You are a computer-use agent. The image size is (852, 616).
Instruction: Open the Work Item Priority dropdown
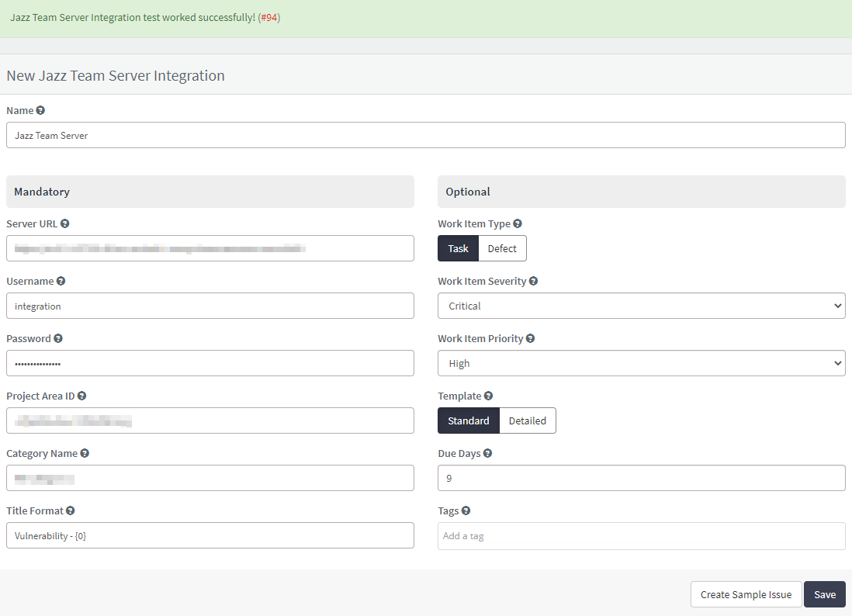641,363
